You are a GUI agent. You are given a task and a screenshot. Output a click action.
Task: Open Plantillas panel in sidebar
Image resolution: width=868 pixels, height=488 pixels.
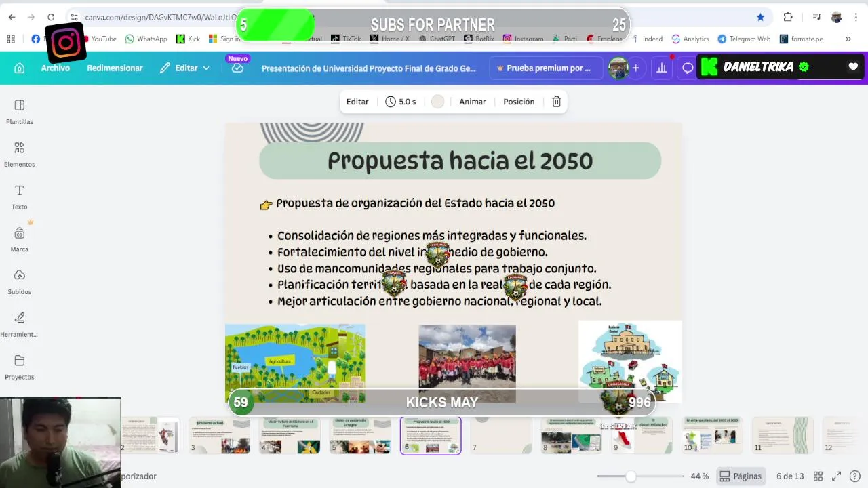tap(20, 112)
